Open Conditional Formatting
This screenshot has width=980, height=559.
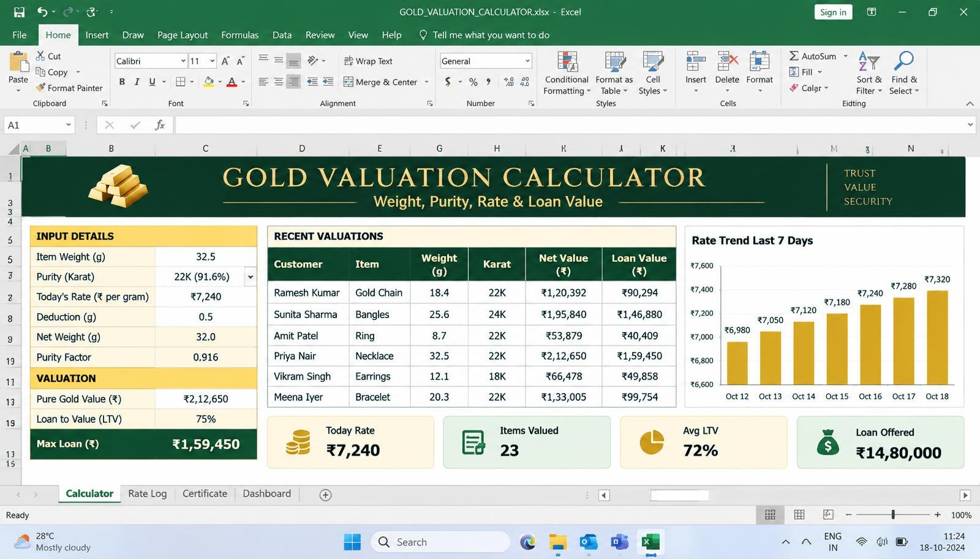pos(567,73)
